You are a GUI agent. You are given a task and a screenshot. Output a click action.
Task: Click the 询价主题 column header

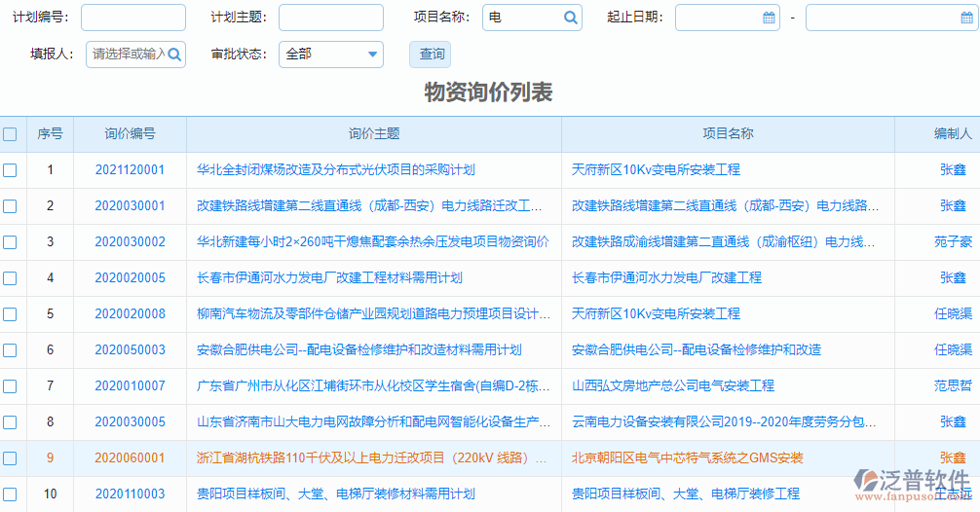point(374,134)
